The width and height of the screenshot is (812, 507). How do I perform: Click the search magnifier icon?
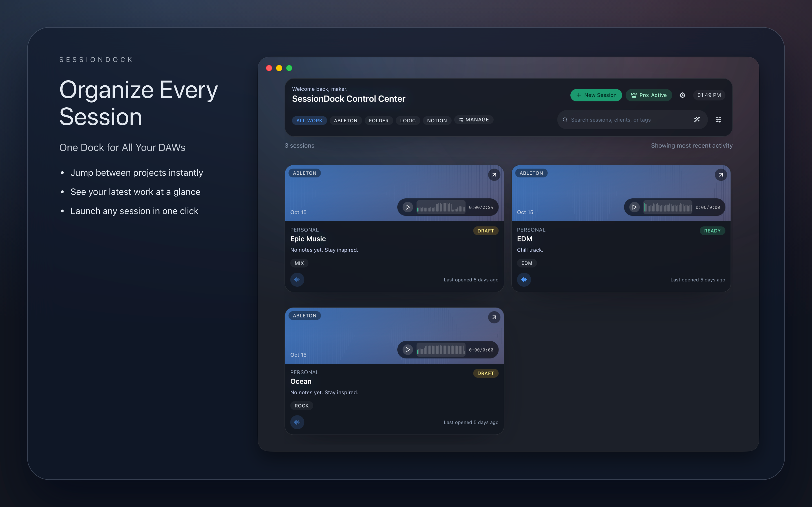[x=565, y=119]
